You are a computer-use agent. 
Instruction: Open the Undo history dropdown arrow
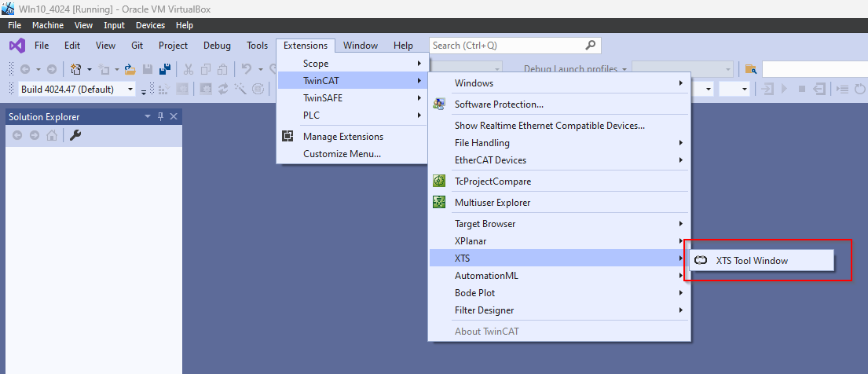click(x=260, y=70)
